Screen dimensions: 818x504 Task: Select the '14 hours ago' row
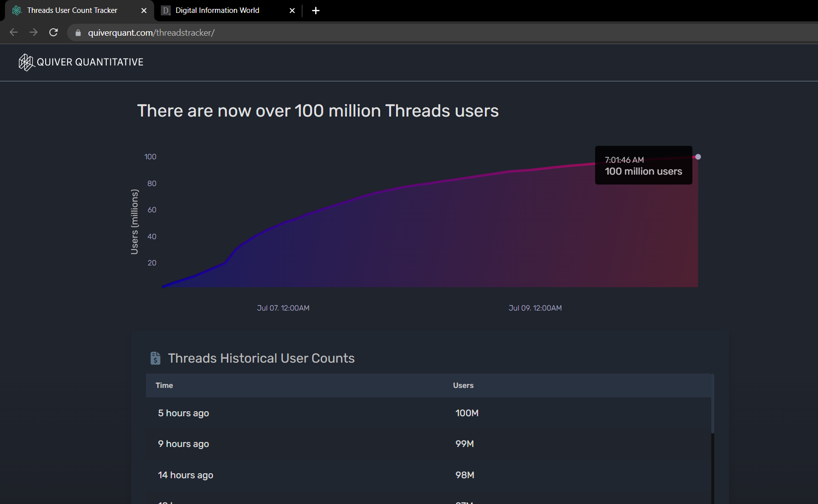pyautogui.click(x=428, y=475)
